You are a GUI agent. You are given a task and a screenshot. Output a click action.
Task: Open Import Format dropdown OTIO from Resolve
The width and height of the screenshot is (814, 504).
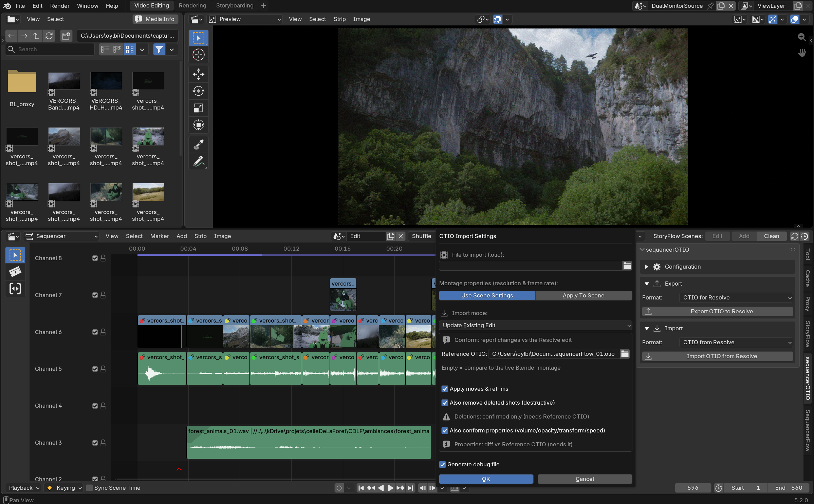click(736, 342)
